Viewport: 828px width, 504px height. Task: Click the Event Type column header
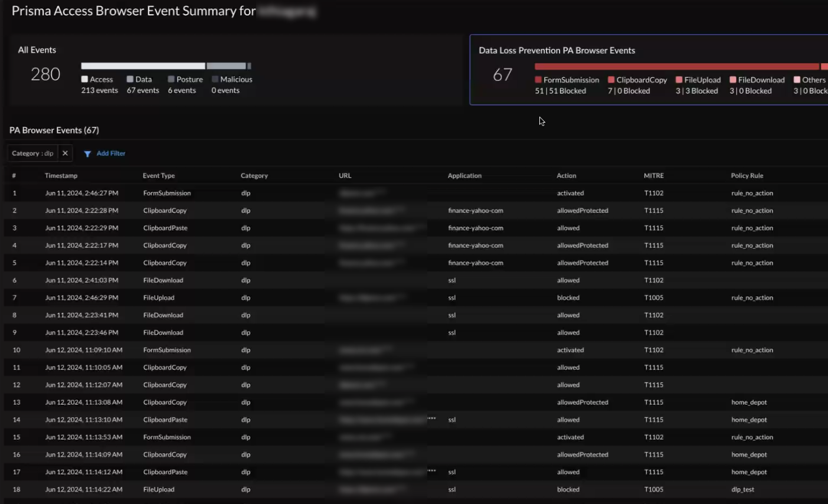pyautogui.click(x=159, y=176)
